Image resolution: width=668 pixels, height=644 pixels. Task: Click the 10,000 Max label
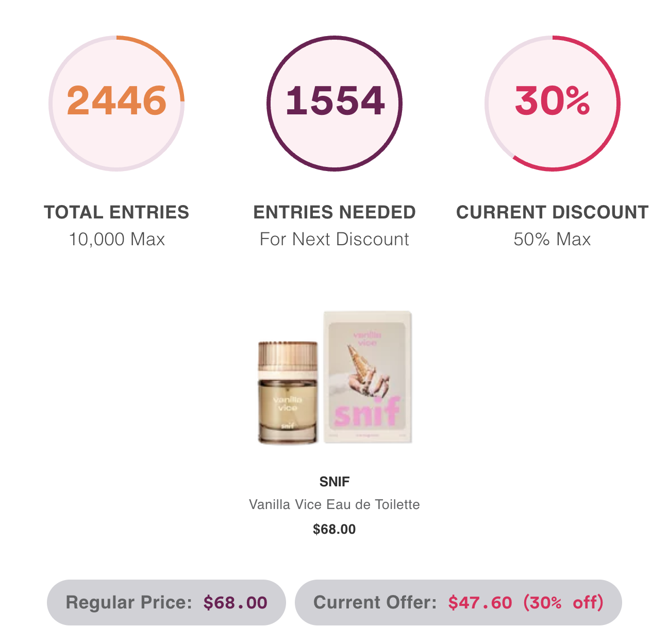click(x=116, y=239)
